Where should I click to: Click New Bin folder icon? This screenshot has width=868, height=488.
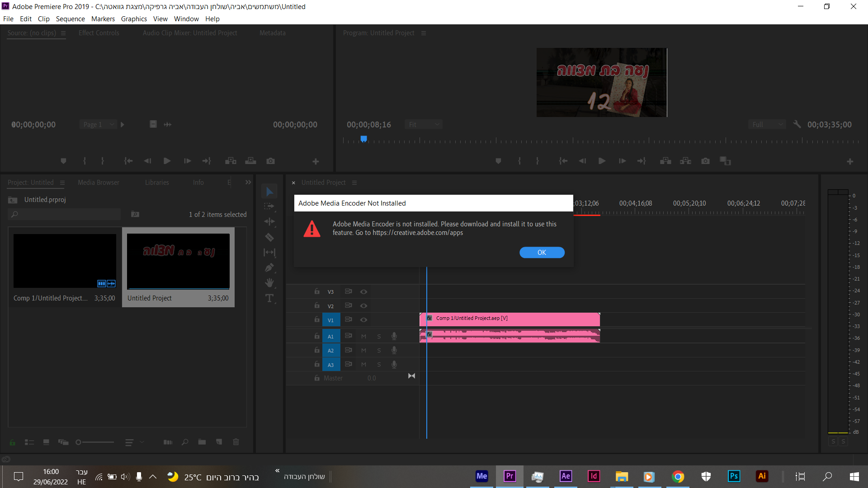[202, 442]
